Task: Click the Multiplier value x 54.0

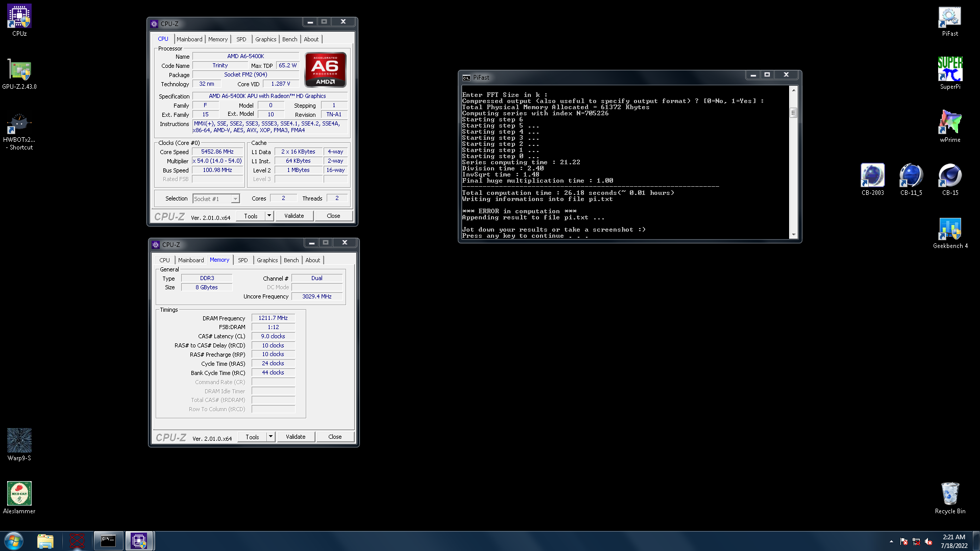Action: pos(217,161)
